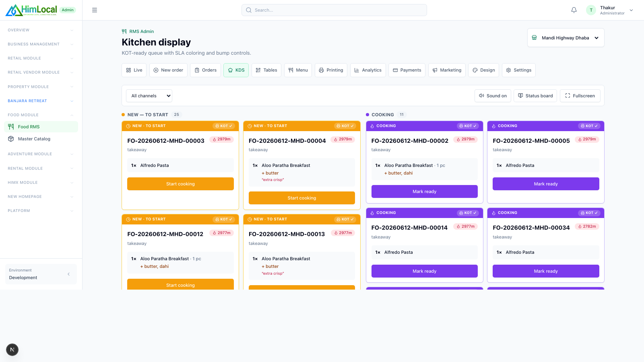Switch to the Analytics tab
This screenshot has width=644, height=362.
(x=368, y=70)
